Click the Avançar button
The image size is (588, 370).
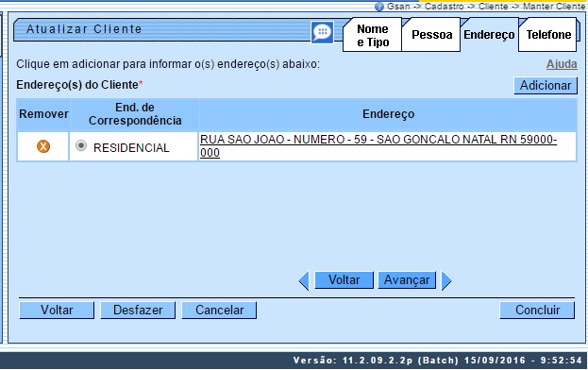tap(407, 280)
